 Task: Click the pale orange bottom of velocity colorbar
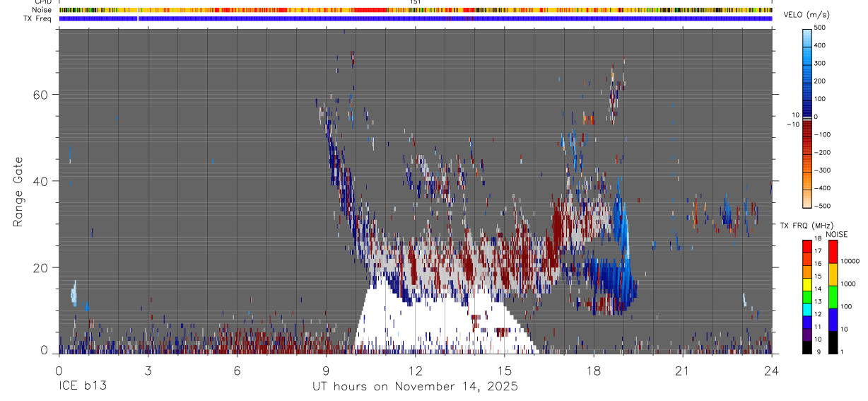click(807, 198)
